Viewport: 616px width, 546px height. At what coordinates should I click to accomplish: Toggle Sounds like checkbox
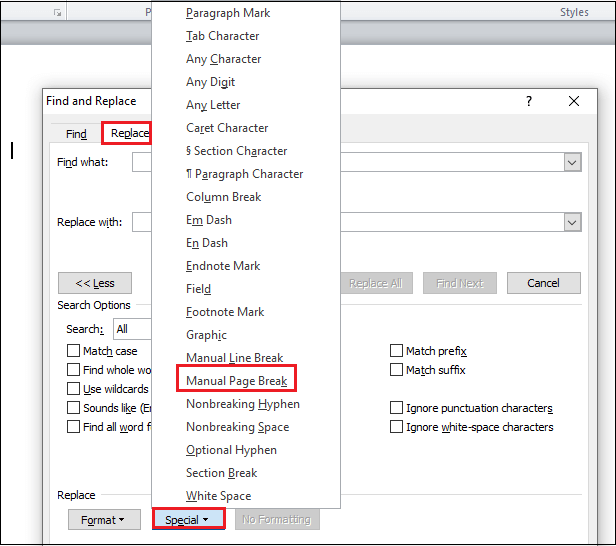coord(73,408)
